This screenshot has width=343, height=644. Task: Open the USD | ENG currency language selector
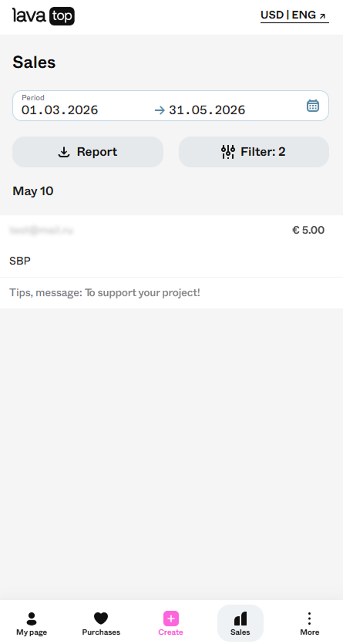point(294,15)
